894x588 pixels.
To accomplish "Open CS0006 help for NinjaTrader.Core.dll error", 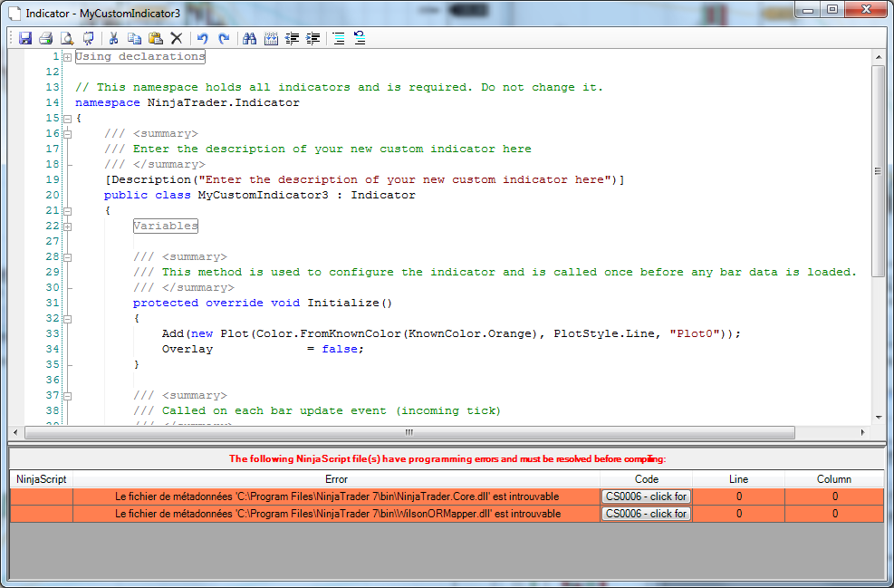I will 646,496.
